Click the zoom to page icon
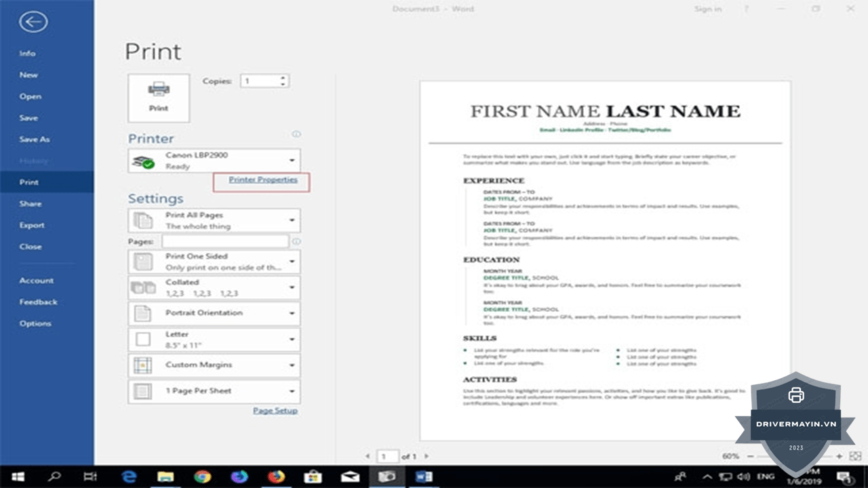The width and height of the screenshot is (868, 488). tap(855, 456)
